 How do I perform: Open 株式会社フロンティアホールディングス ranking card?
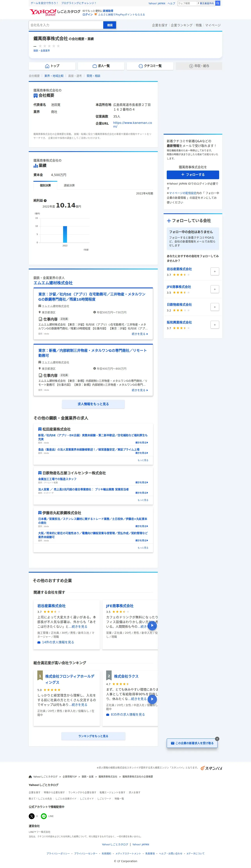70,679
